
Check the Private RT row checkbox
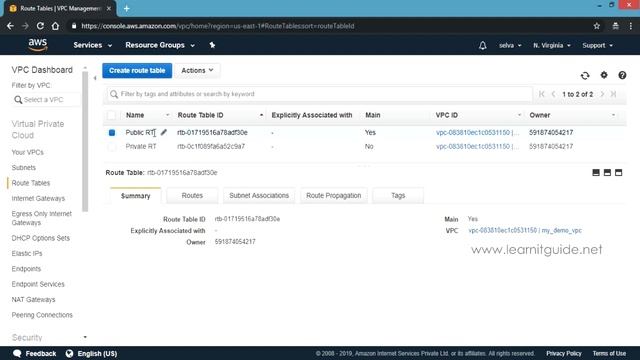pyautogui.click(x=112, y=147)
